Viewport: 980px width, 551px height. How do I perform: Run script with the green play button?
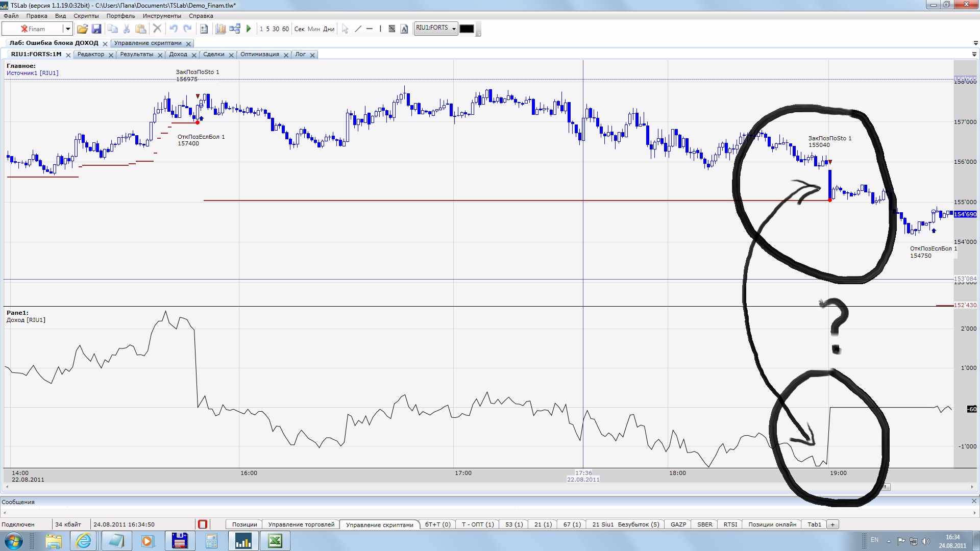pos(249,29)
